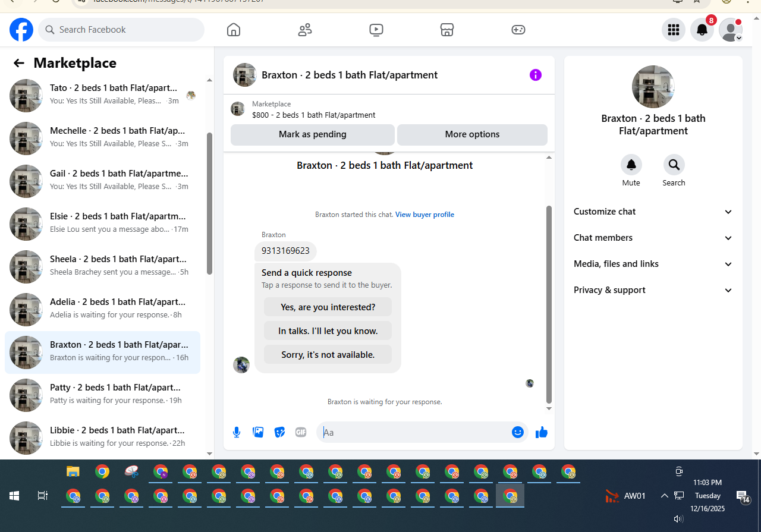Select the highlighted Braxton conversation row
Image resolution: width=761 pixels, height=532 pixels.
pos(103,352)
